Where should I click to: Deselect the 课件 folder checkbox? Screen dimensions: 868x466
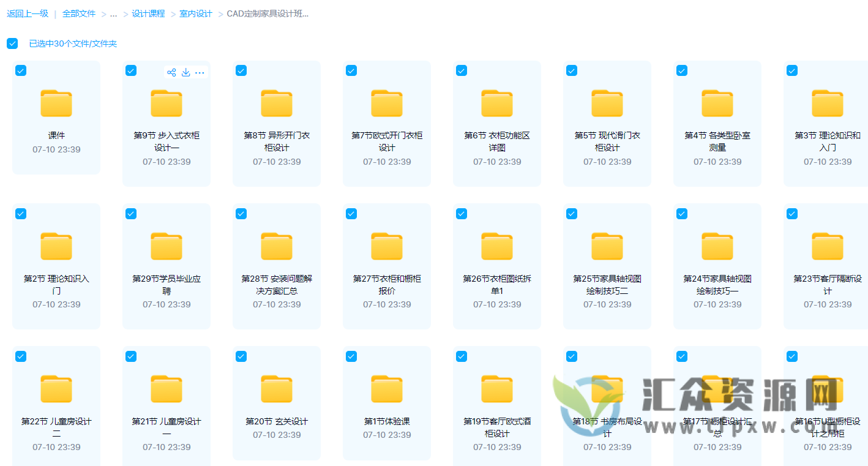click(x=21, y=70)
